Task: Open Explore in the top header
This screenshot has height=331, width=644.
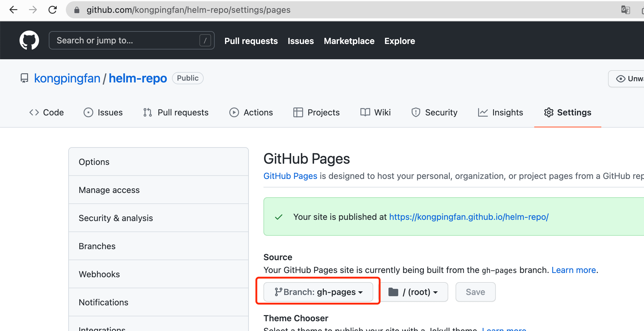Action: pyautogui.click(x=400, y=41)
